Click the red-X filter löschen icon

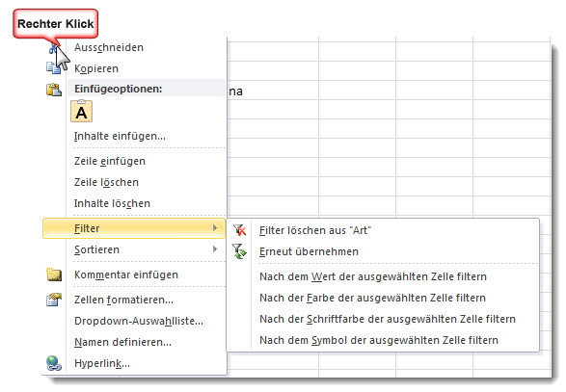click(239, 230)
